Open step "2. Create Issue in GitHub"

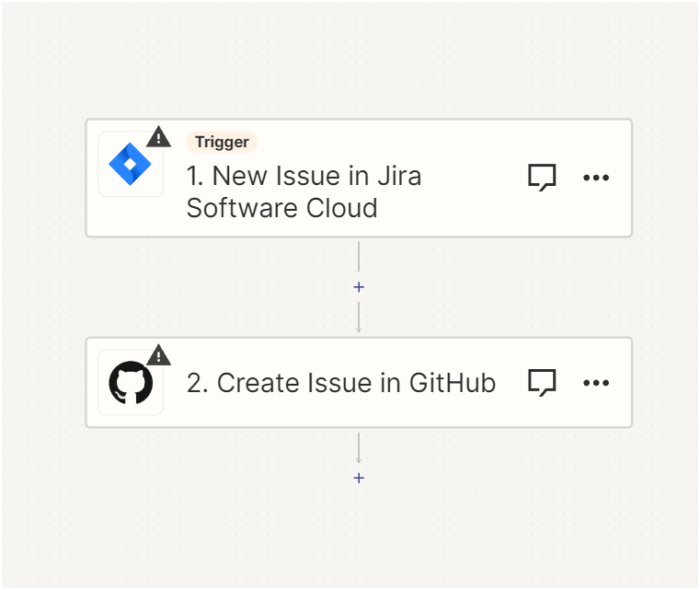(359, 382)
